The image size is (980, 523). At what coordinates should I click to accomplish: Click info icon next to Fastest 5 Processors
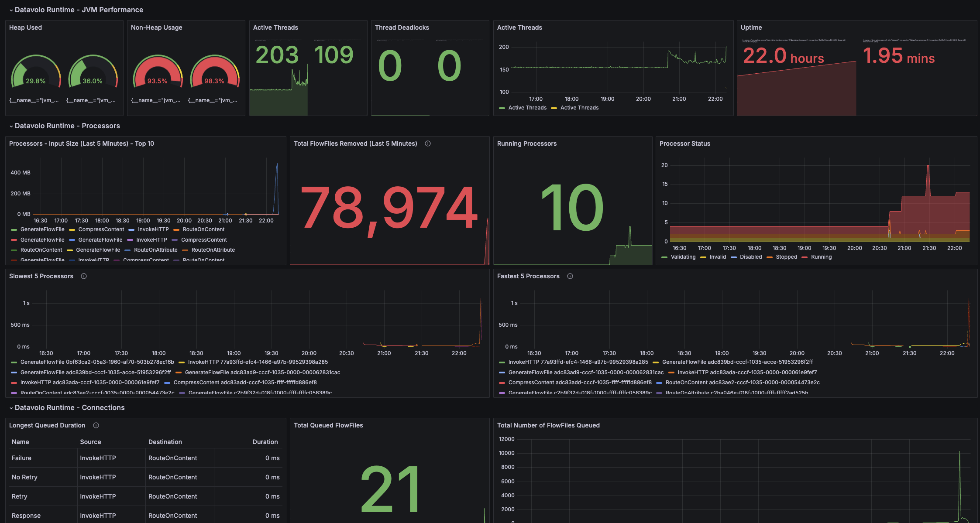click(570, 276)
